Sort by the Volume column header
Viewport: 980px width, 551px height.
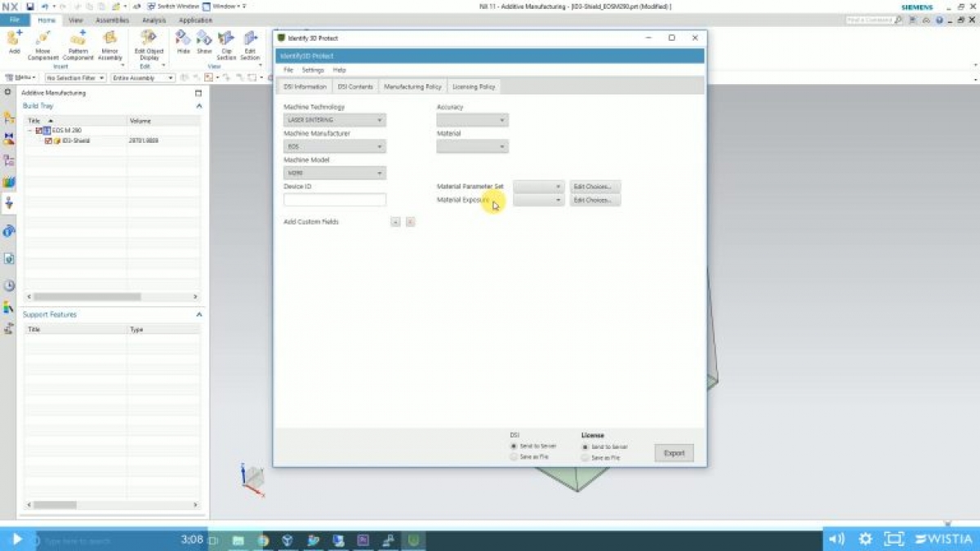(163, 121)
